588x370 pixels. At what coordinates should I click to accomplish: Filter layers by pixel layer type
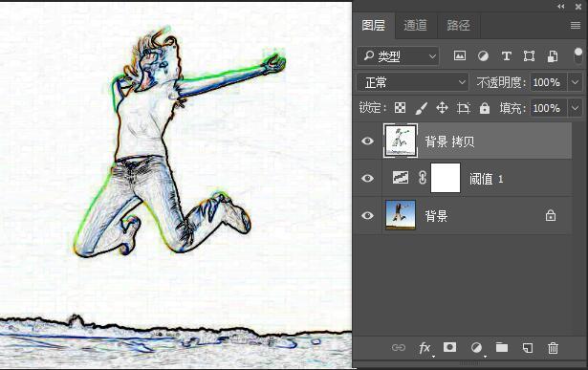459,56
